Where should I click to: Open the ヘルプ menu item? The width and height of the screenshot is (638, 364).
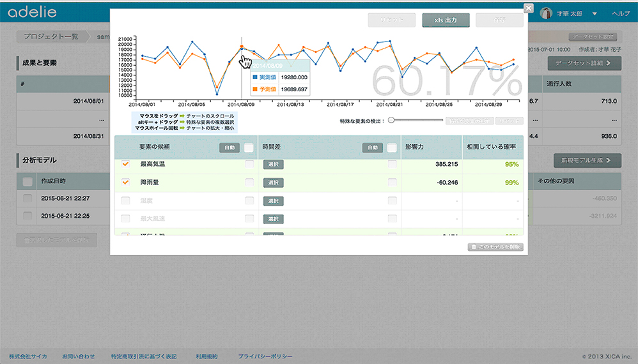(x=621, y=14)
